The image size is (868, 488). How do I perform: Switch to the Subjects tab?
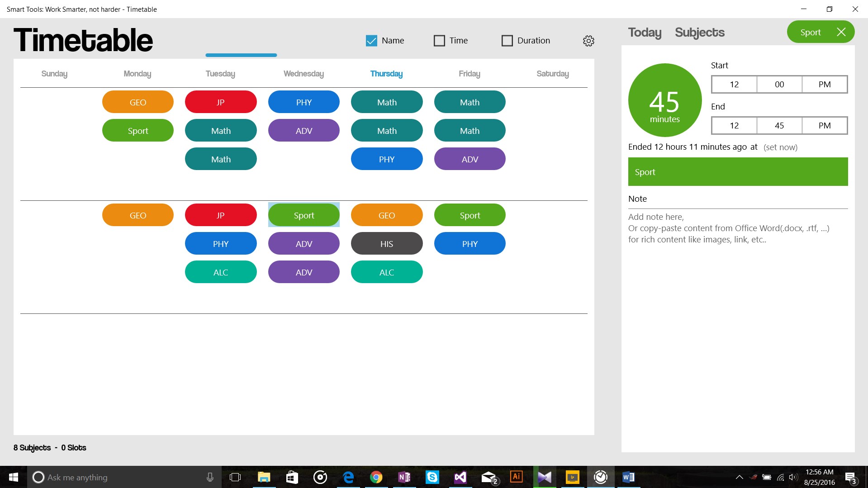(699, 32)
